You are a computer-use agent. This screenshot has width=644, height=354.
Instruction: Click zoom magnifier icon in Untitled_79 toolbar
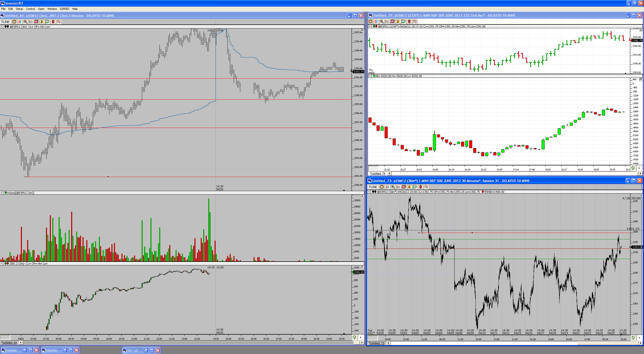coord(382,22)
